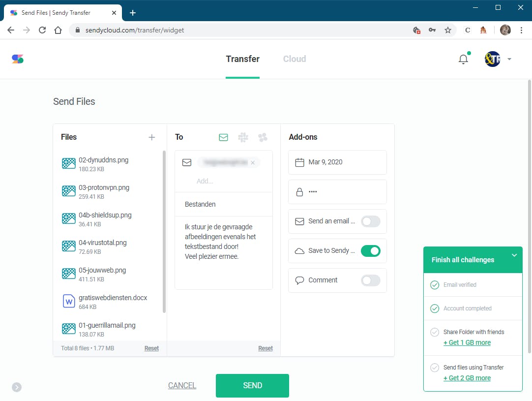Expand the bottom-left arrow circle button

[x=17, y=387]
